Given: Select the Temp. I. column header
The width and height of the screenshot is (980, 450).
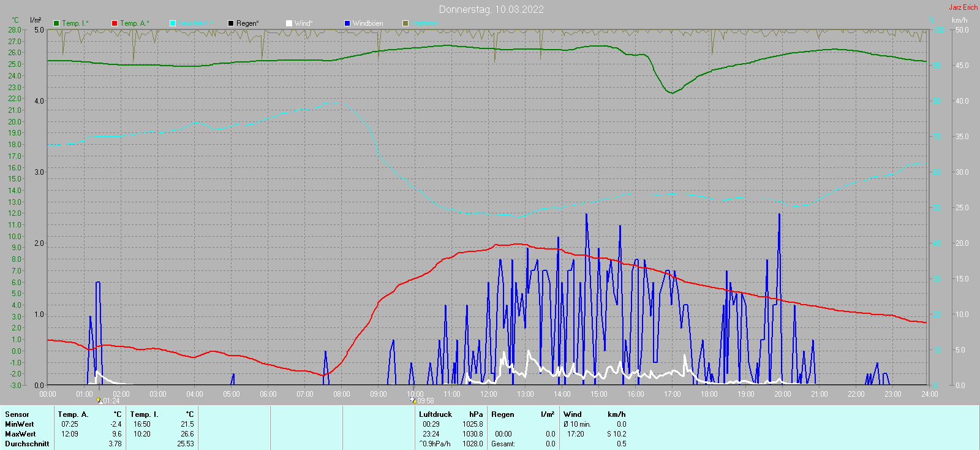Looking at the screenshot, I should tap(144, 414).
